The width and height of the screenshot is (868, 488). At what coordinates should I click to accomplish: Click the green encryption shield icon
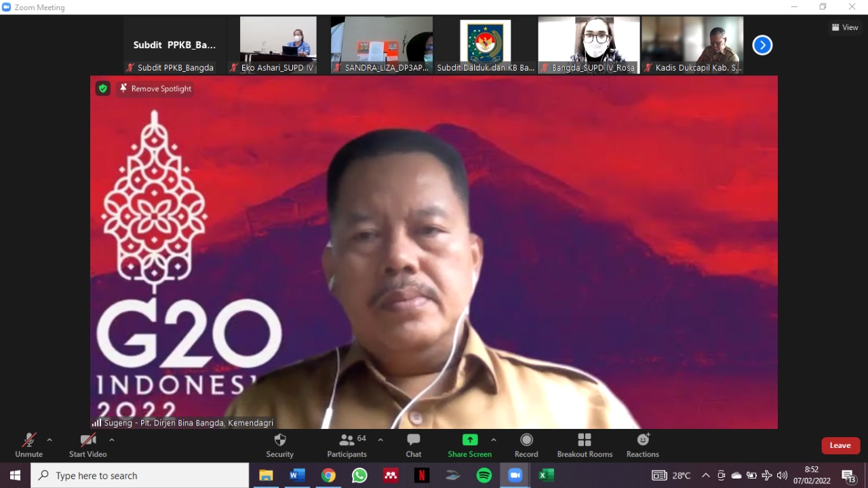coord(102,88)
